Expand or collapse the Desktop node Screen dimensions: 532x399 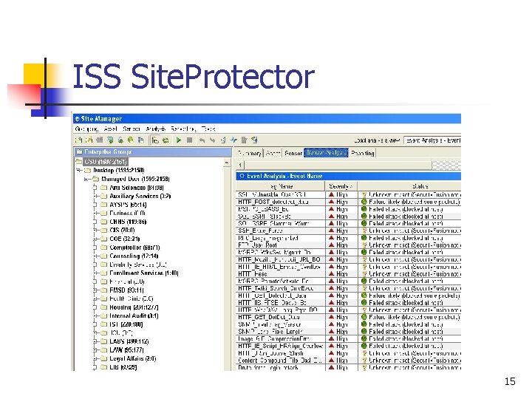point(79,171)
